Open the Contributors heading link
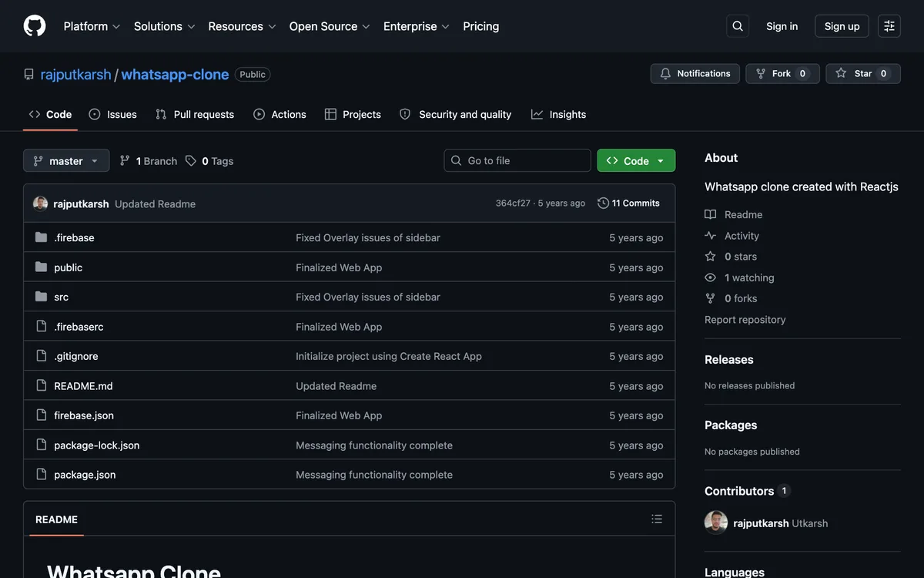The width and height of the screenshot is (924, 578). pos(748,492)
